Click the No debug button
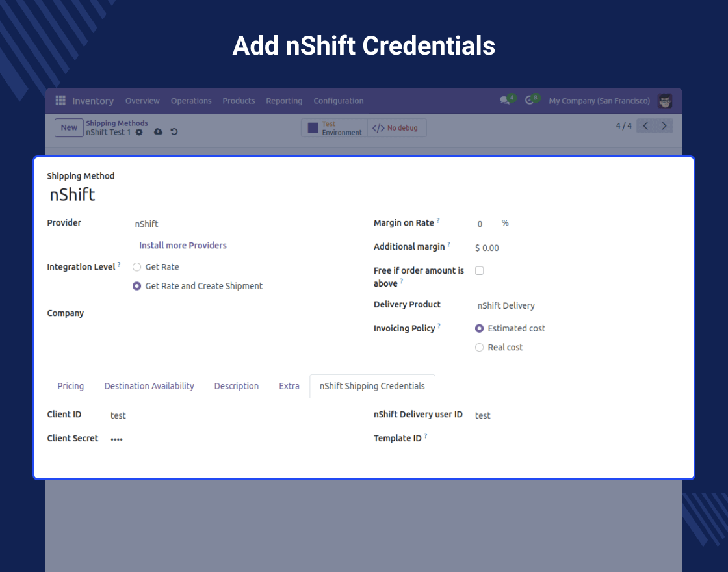This screenshot has height=572, width=728. point(397,128)
